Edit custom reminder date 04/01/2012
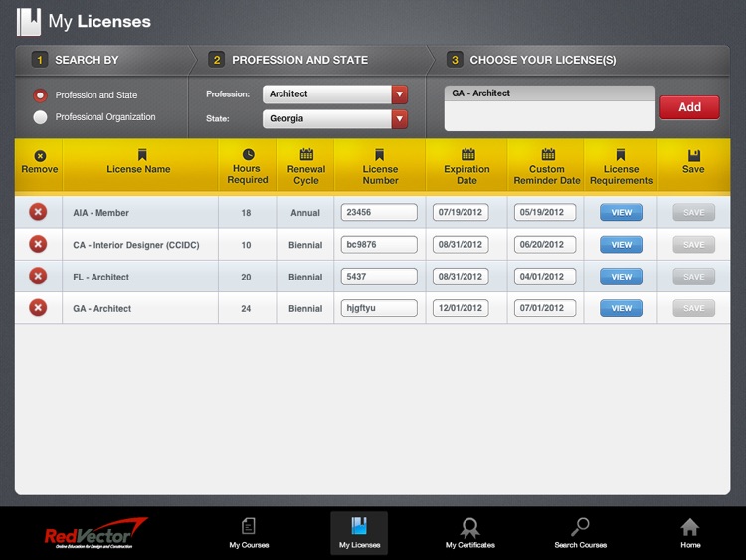This screenshot has height=560, width=746. [545, 276]
